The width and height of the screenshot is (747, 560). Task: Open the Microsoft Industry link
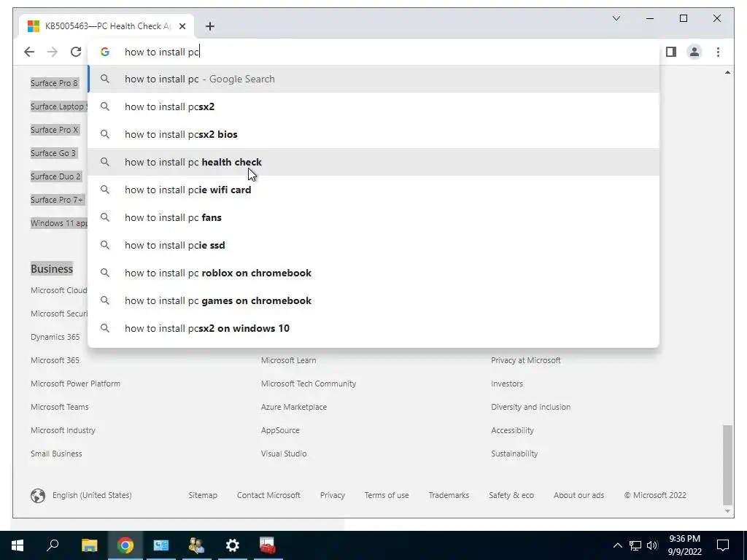tap(63, 430)
